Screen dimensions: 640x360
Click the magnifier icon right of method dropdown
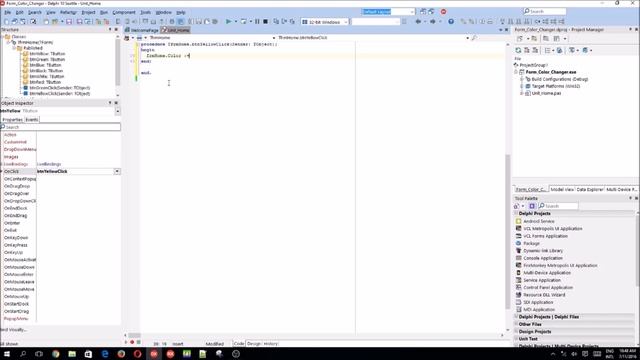(x=474, y=38)
